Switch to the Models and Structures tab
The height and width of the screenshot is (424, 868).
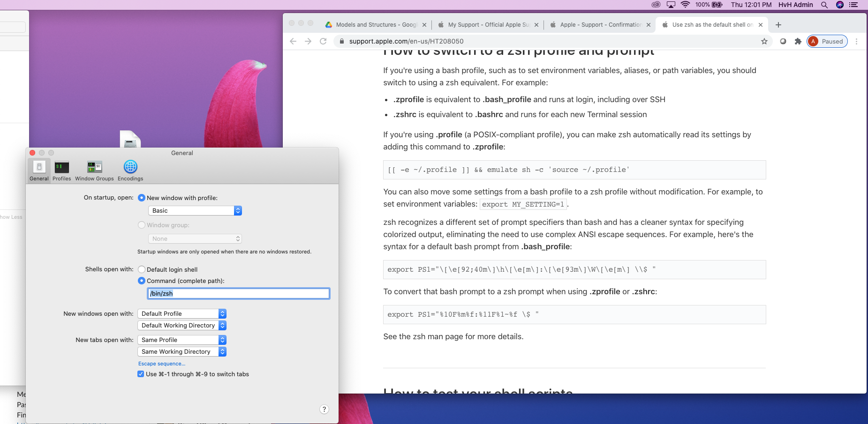(x=375, y=25)
